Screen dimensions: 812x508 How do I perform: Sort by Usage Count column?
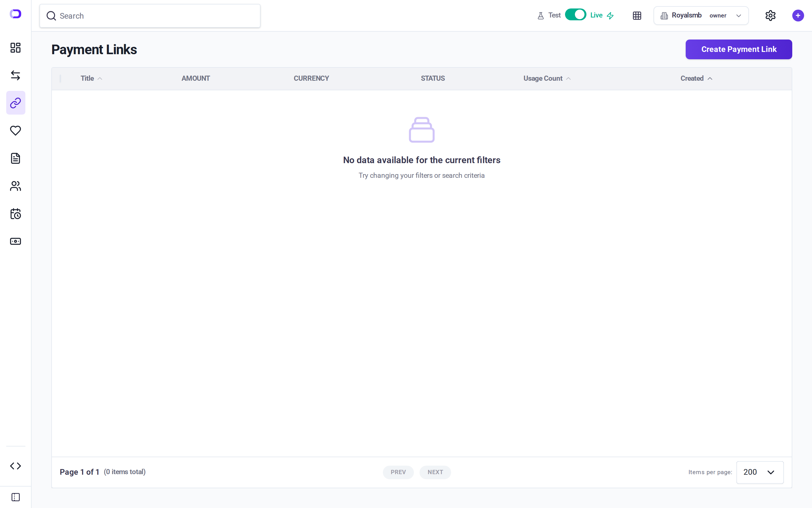547,78
